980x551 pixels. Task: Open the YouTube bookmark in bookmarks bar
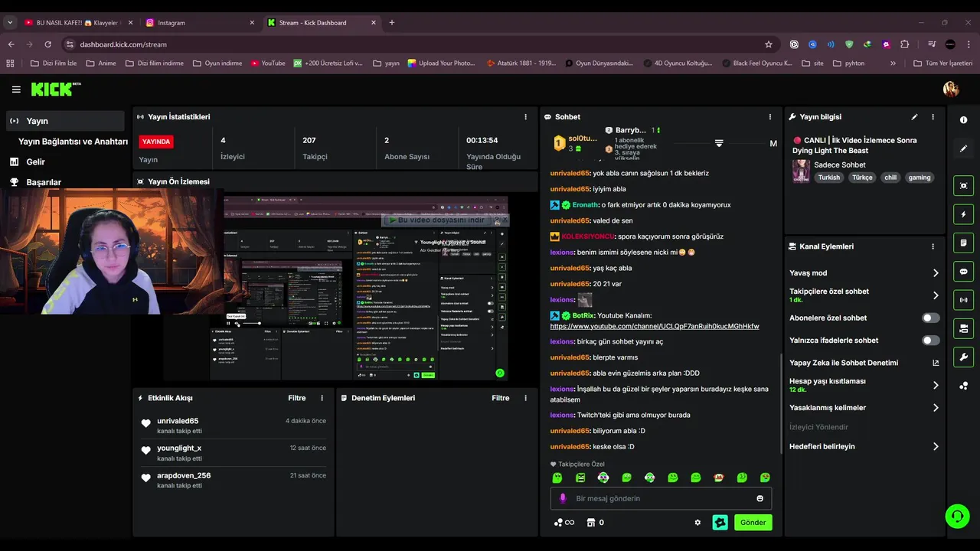[268, 64]
